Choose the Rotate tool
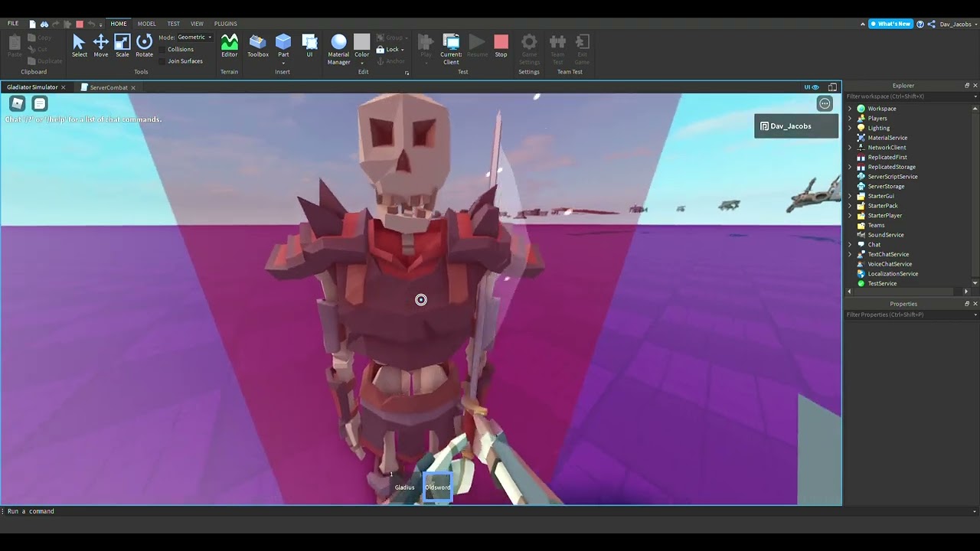Viewport: 980px width, 551px height. 144,45
